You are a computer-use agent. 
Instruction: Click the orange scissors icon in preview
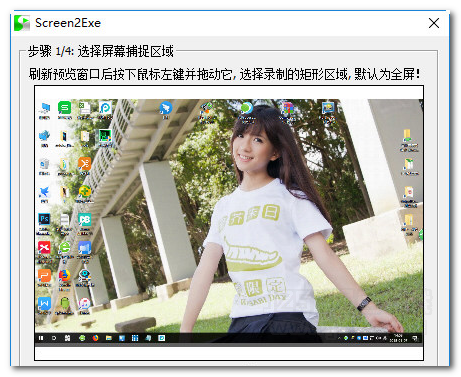(84, 164)
